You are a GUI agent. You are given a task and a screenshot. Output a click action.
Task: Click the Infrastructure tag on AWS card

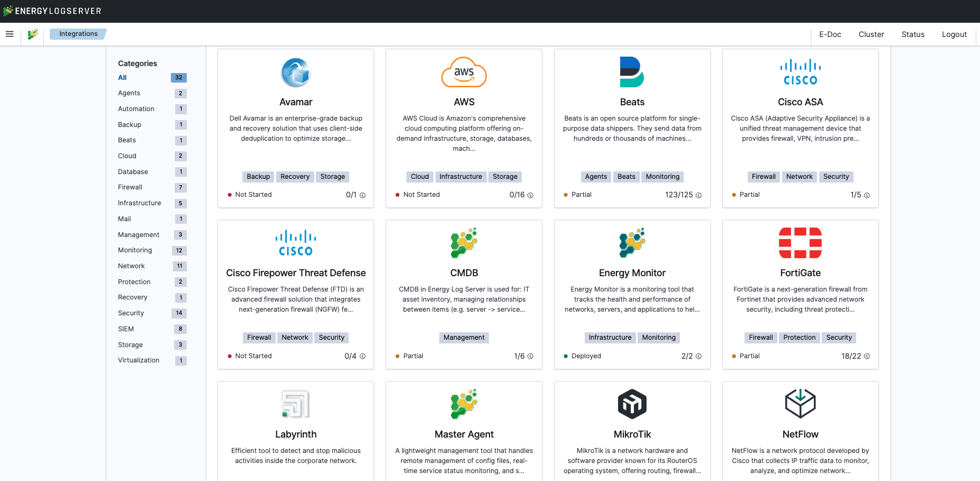coord(461,177)
